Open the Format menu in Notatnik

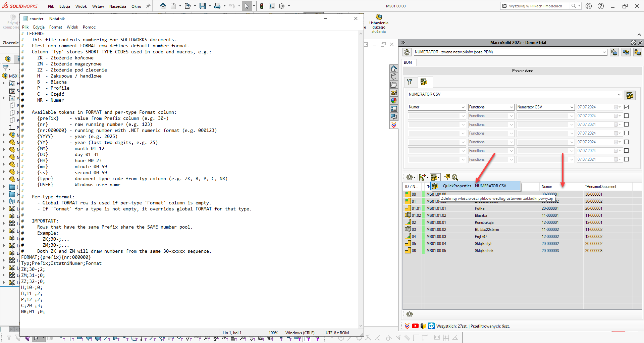(55, 27)
